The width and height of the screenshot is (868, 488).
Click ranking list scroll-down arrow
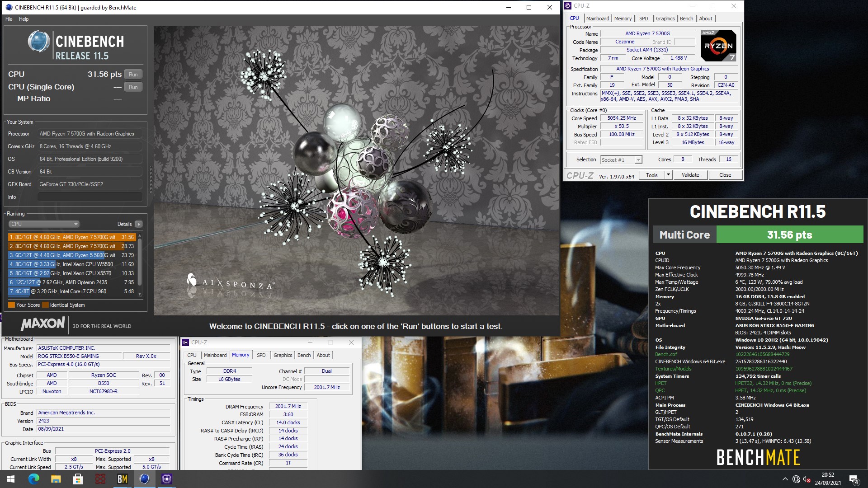140,294
